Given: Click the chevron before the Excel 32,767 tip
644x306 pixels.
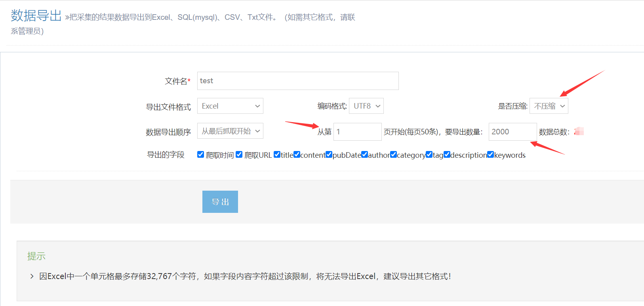Looking at the screenshot, I should (32, 276).
